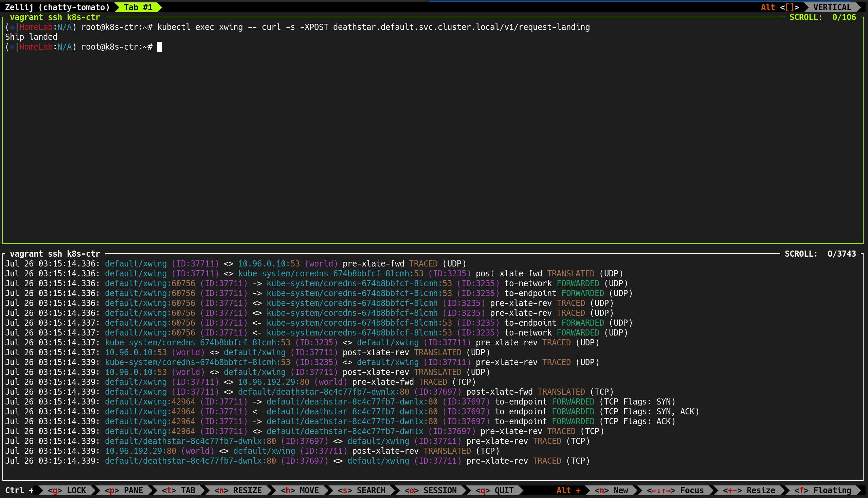Click the Floating pane shortcut item
The width and height of the screenshot is (868, 498).
[x=822, y=490]
